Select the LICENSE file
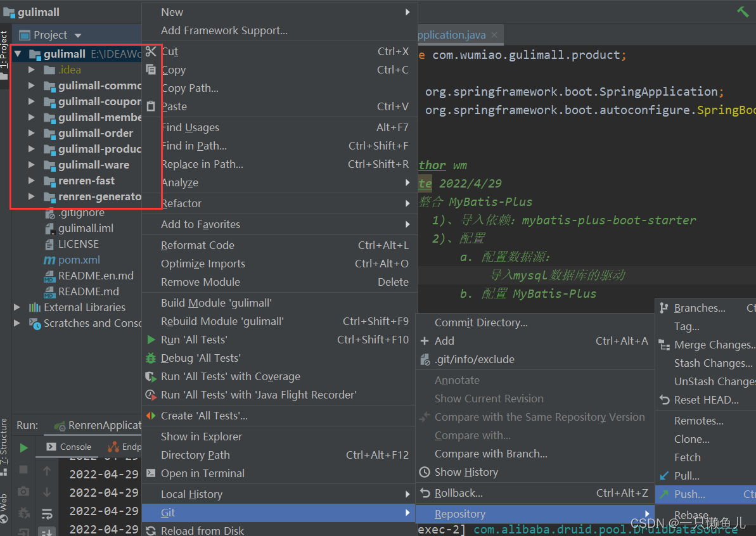 tap(78, 244)
